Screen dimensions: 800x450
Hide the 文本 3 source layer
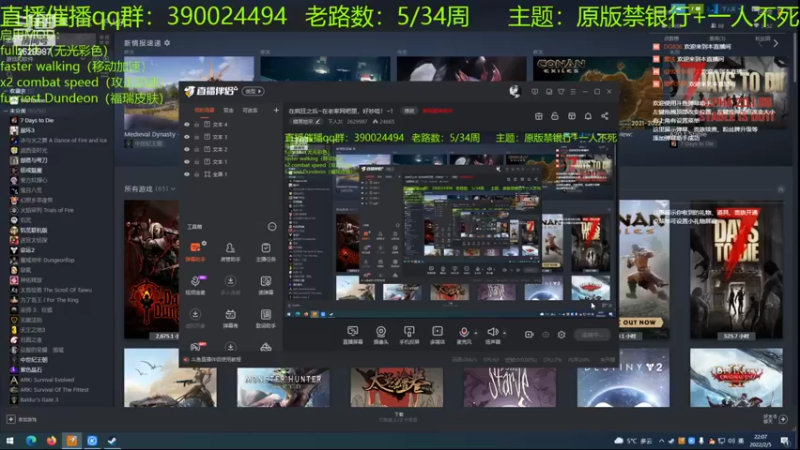pyautogui.click(x=187, y=137)
